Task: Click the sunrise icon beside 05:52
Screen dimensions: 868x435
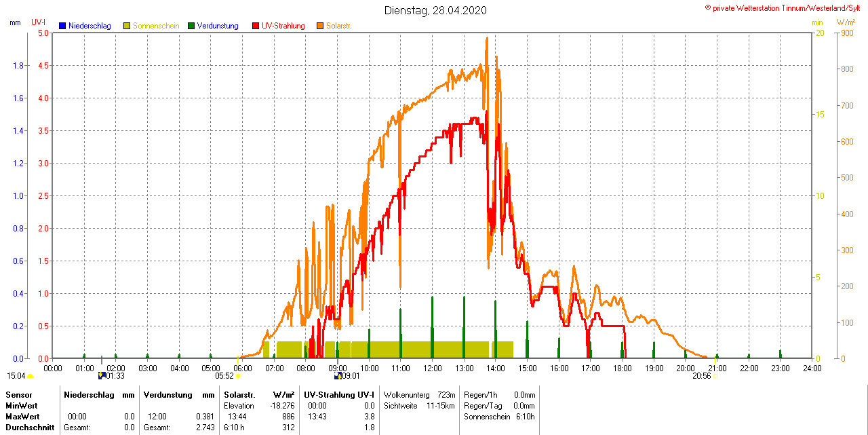Action: [238, 376]
